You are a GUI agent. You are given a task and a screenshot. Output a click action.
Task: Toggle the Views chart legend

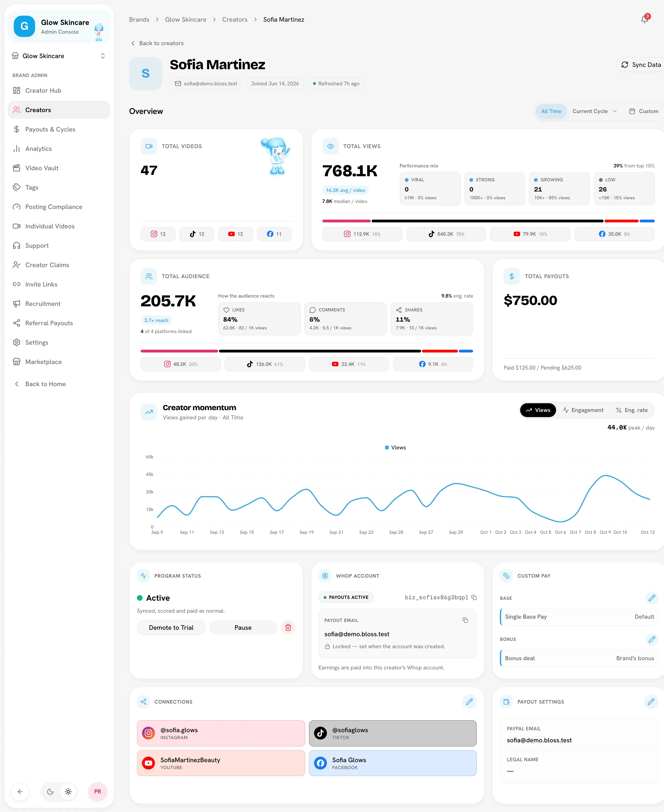point(395,448)
